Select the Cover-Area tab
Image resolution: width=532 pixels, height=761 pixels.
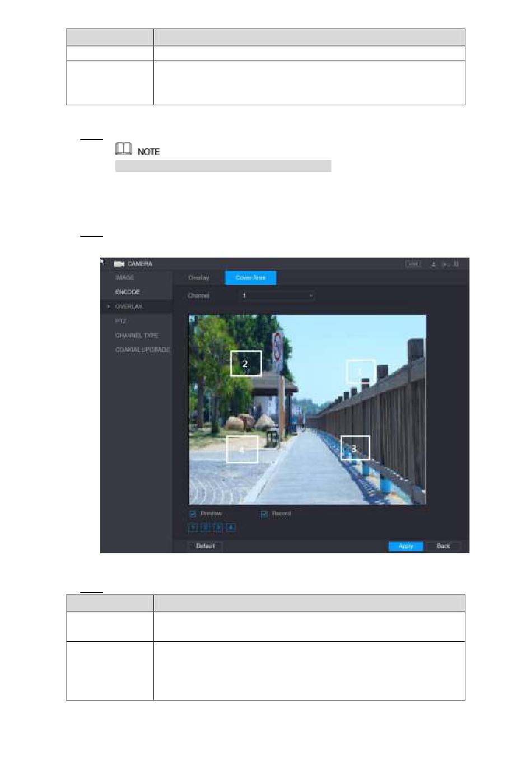pos(250,278)
